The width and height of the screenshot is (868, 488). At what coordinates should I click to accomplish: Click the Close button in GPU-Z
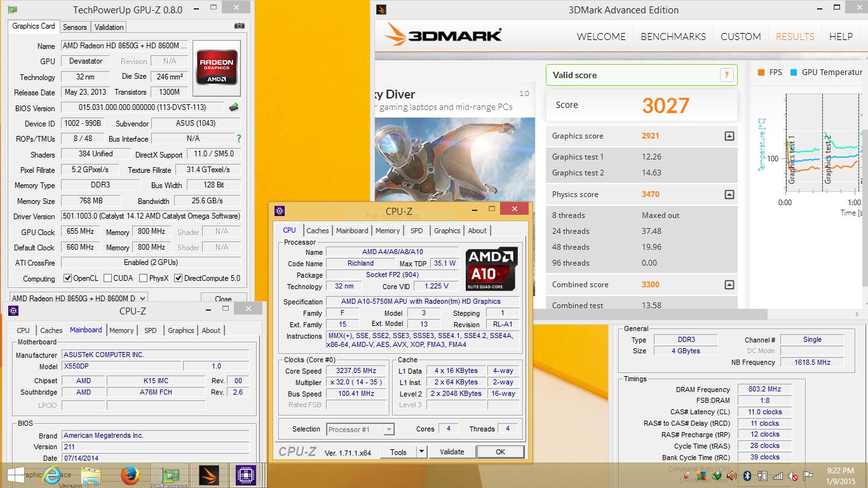pos(223,299)
